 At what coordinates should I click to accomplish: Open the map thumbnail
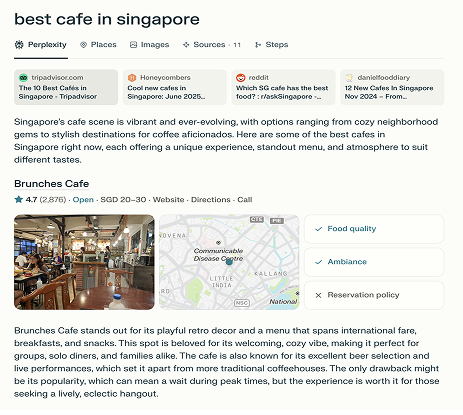coord(229,262)
